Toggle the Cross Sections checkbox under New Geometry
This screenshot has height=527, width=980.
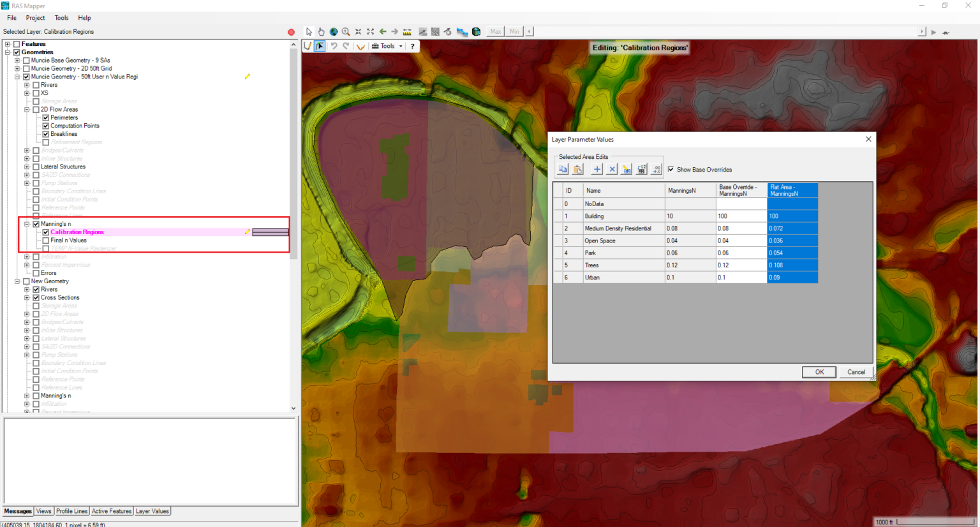click(x=36, y=298)
